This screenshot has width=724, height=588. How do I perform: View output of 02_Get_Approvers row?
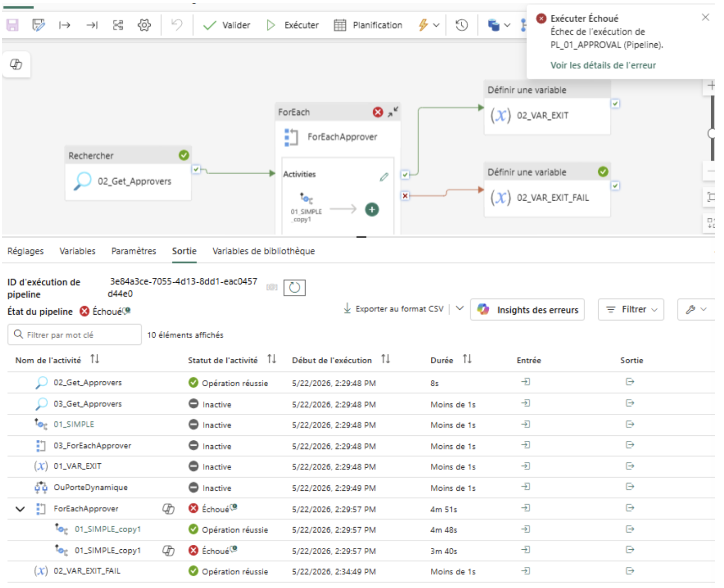(630, 382)
